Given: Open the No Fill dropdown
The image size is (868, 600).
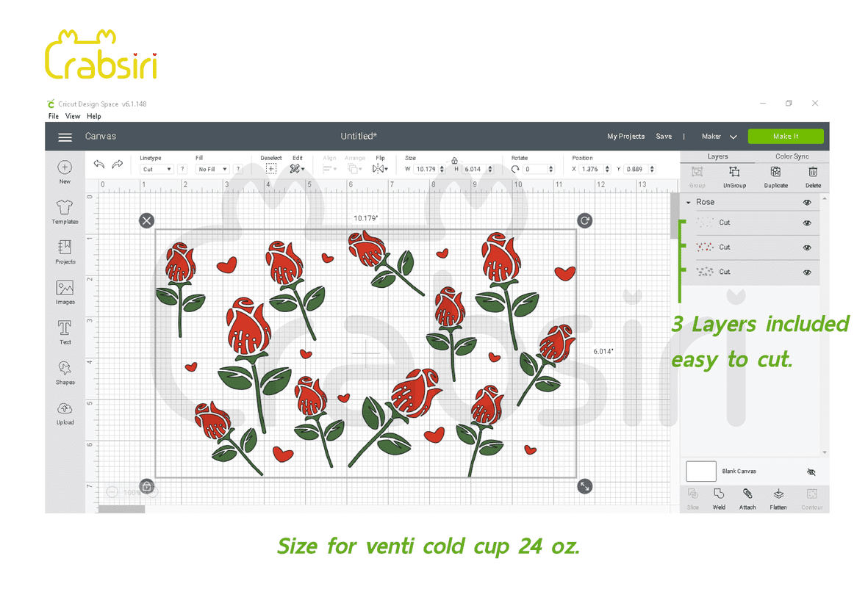Looking at the screenshot, I should coord(212,170).
